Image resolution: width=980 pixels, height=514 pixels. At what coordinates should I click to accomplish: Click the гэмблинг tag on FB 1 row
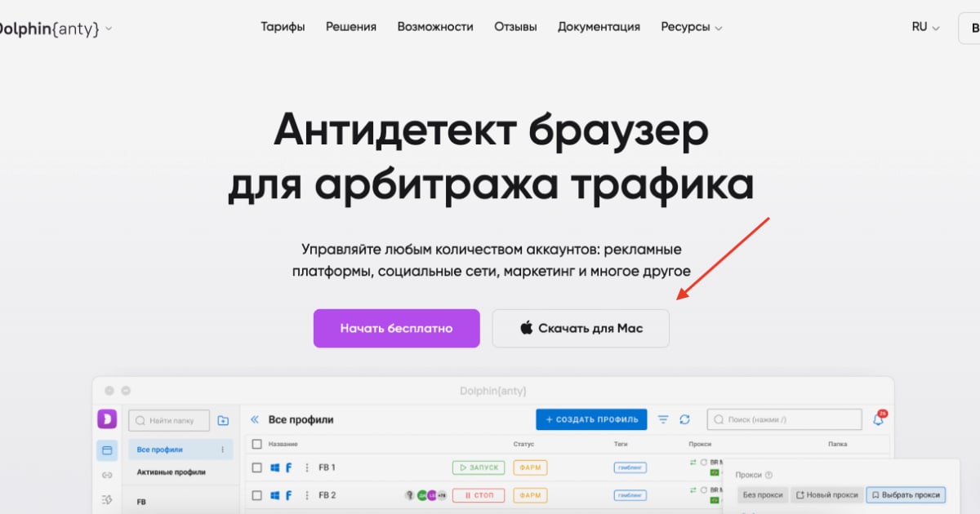[630, 467]
